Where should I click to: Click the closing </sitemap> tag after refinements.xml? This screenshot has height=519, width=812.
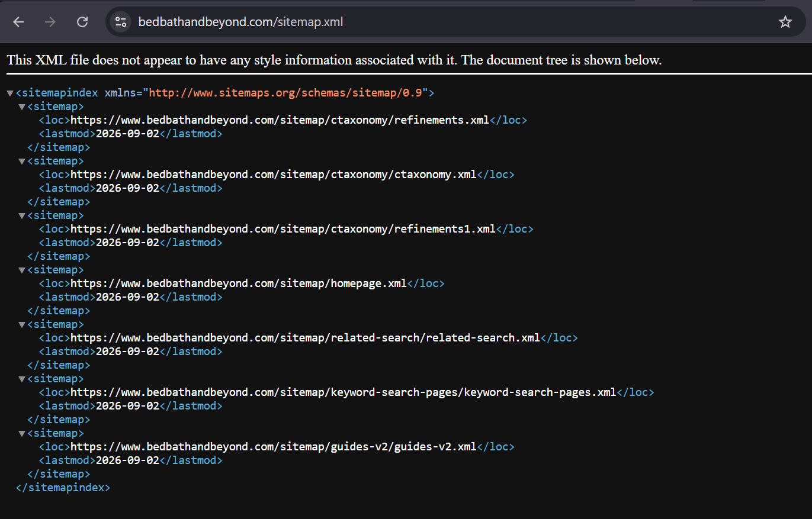point(59,147)
